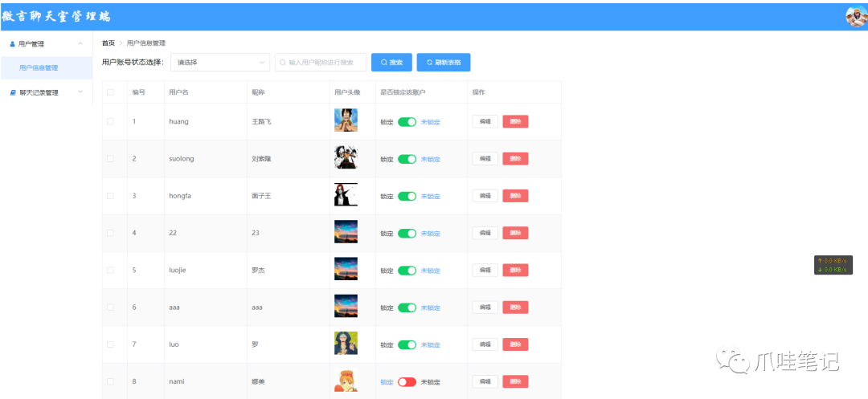Viewport: 868px width, 399px height.
Task: Tick the select-all checkbox in table header
Action: [110, 92]
